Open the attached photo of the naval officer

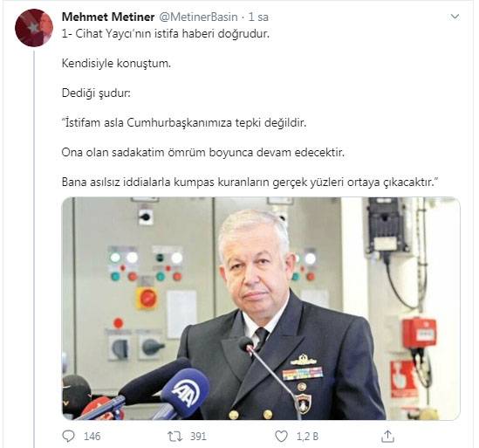[261, 308]
